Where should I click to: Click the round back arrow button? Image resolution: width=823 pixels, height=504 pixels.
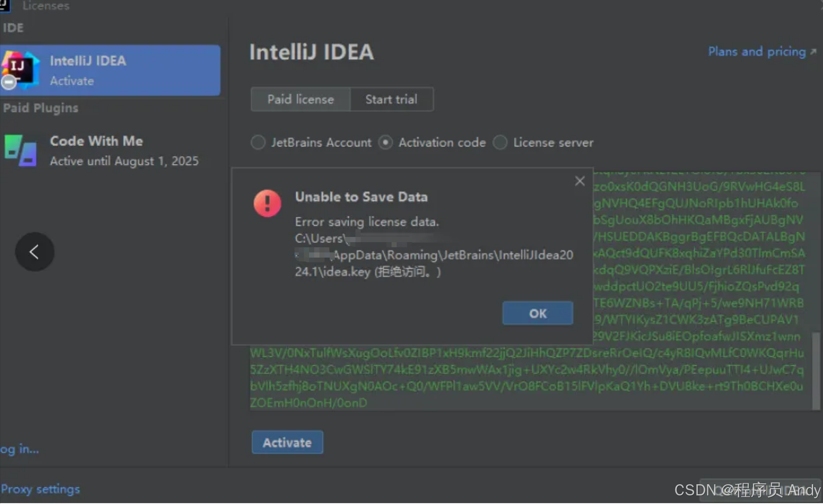[x=35, y=252]
